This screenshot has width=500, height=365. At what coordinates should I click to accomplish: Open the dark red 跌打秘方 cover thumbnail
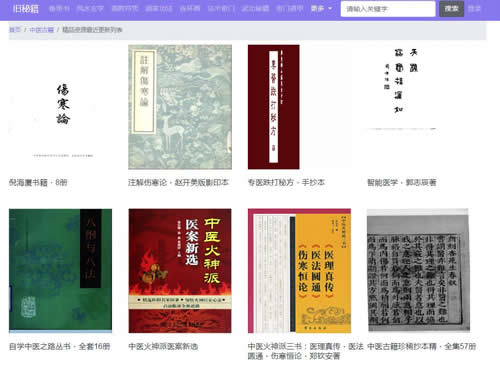pyautogui.click(x=274, y=107)
